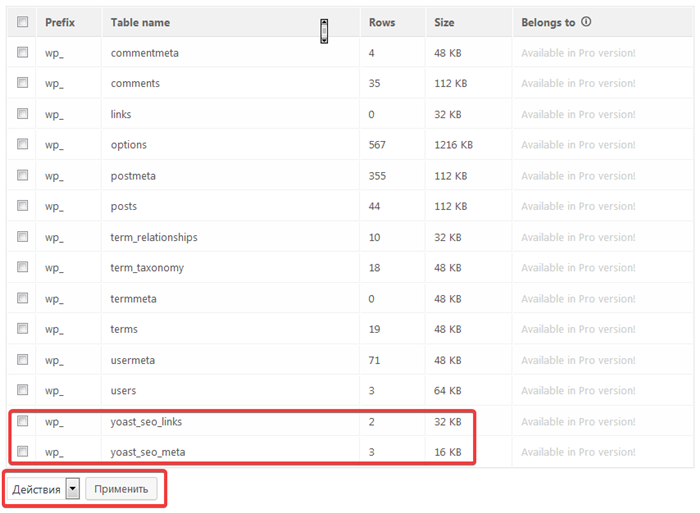Click the postmeta table name
This screenshot has width=700, height=513.
point(133,176)
